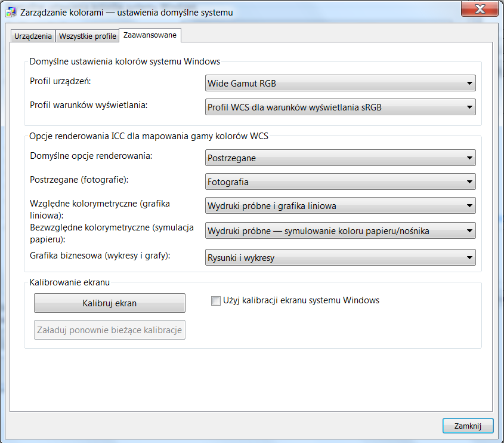This screenshot has width=504, height=443.
Task: Expand the Wydruki próbne i grafika liniowa dropdown
Action: point(340,206)
